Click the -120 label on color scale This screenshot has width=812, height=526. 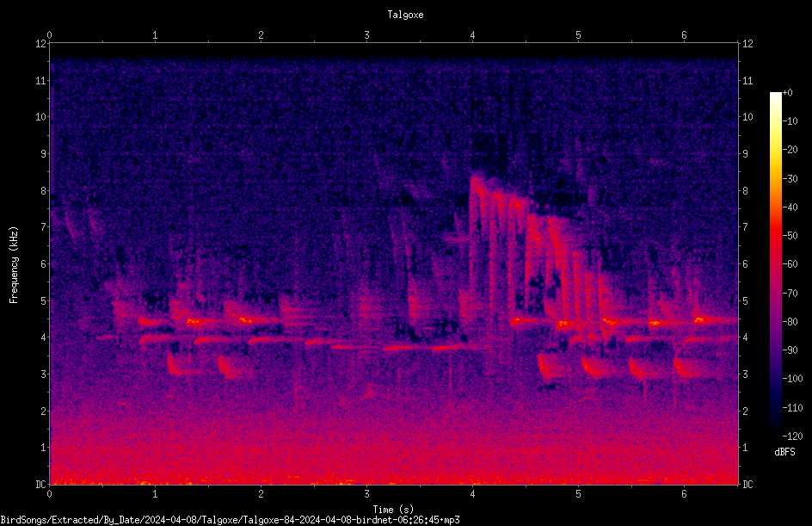(792, 436)
